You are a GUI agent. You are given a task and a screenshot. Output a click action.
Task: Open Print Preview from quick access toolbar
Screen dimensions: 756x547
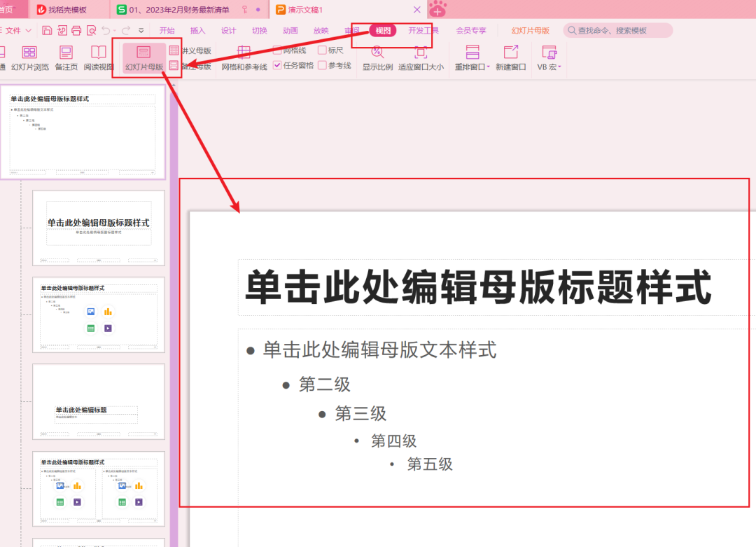(91, 30)
